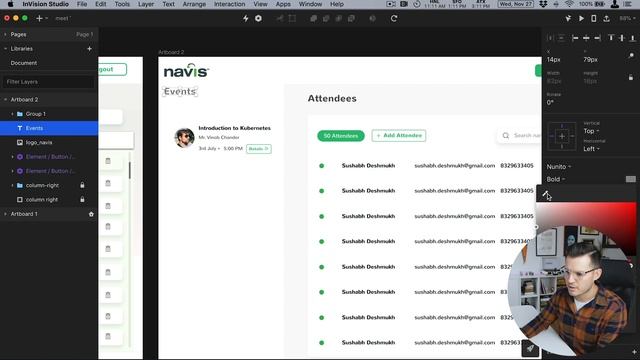Open the Tools menu
This screenshot has height=360, width=640.
pos(122,4)
